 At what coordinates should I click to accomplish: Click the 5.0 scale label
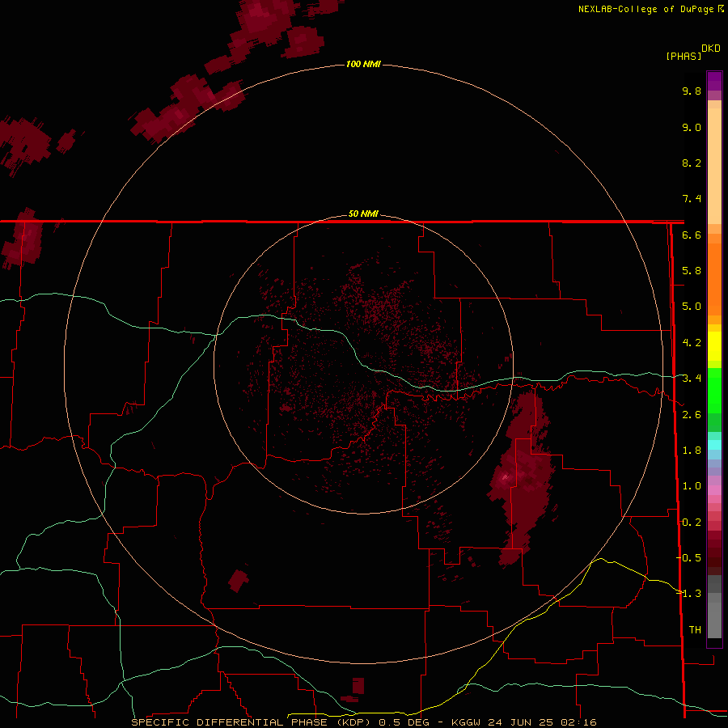point(692,307)
